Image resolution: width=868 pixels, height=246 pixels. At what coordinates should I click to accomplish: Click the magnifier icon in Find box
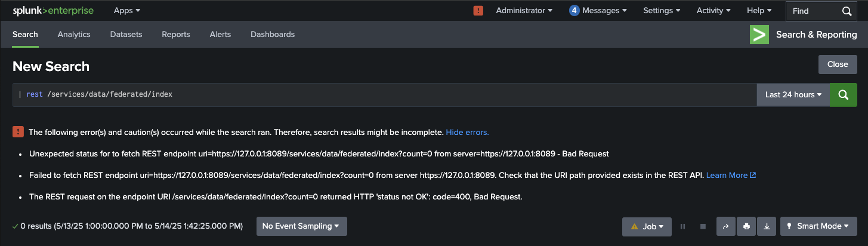pos(847,11)
